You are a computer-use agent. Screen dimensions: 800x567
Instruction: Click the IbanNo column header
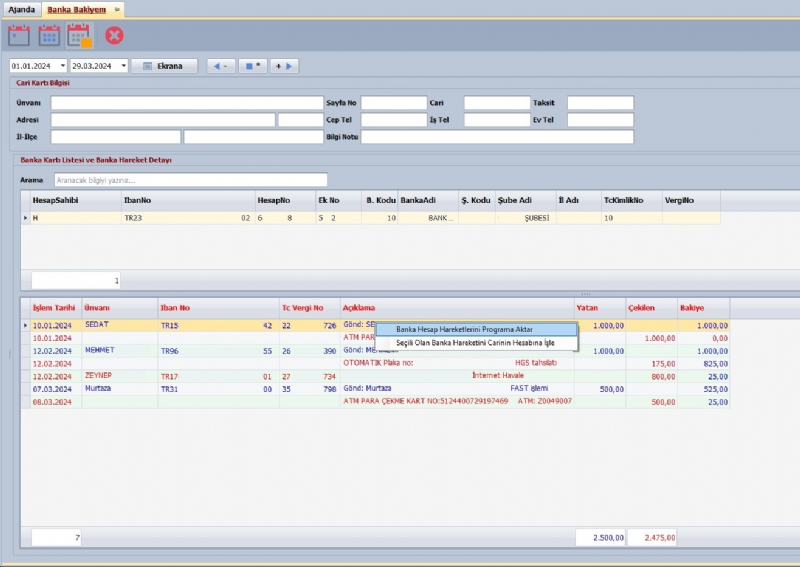pos(188,201)
